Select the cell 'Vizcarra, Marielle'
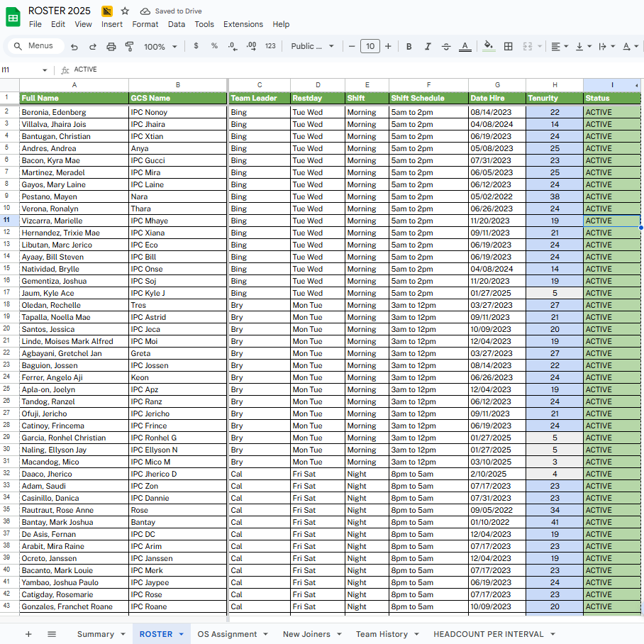The width and height of the screenshot is (644, 644). click(74, 221)
